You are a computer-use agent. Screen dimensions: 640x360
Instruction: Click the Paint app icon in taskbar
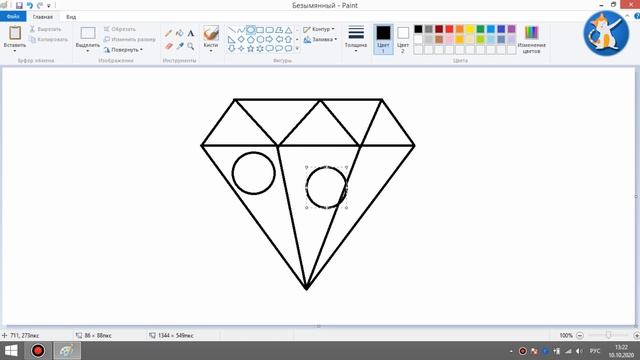click(x=67, y=351)
